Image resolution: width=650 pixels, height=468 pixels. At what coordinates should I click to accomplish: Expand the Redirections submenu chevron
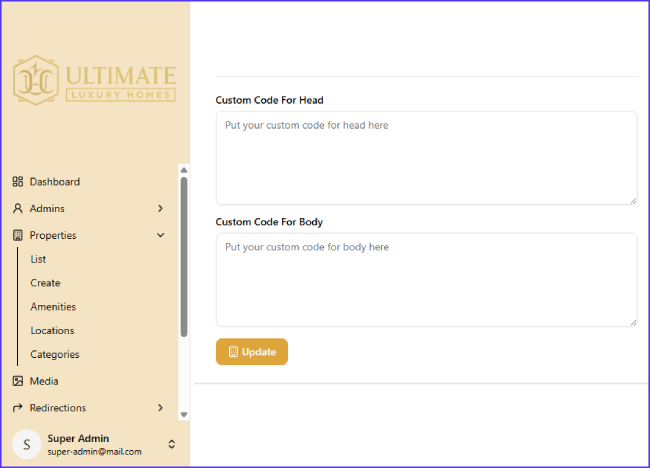pos(160,408)
